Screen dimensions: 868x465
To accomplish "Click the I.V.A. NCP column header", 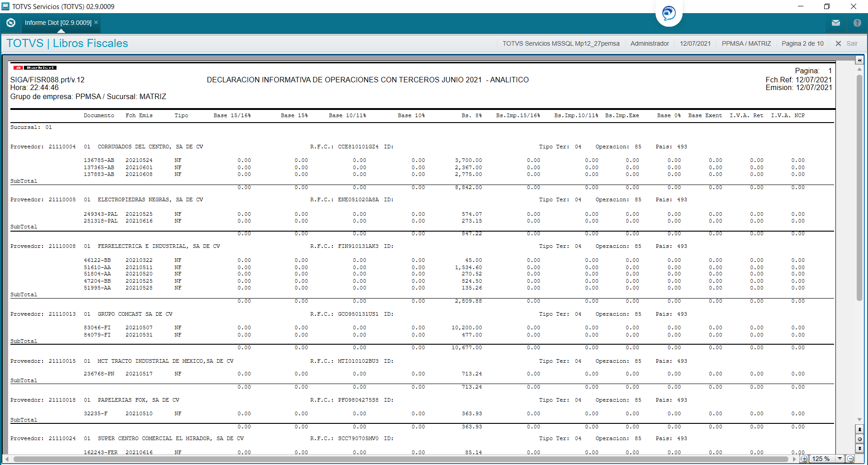I will click(x=788, y=116).
